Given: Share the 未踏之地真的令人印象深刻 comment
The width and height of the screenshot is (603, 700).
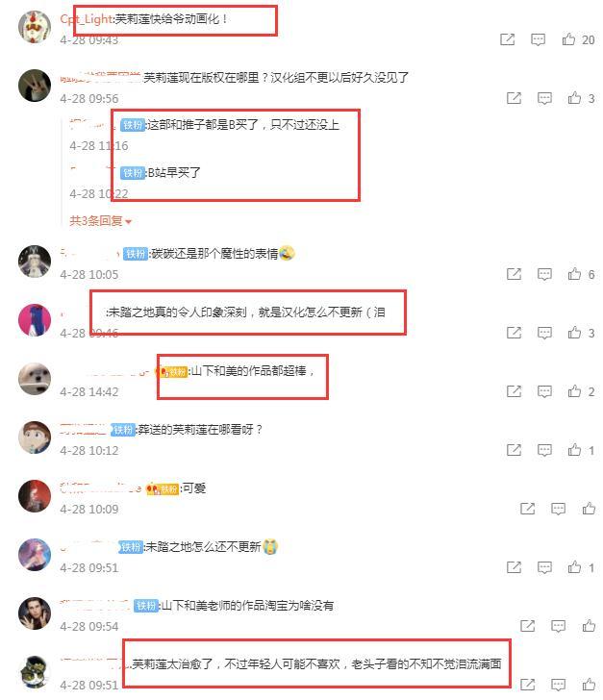Looking at the screenshot, I should [515, 333].
